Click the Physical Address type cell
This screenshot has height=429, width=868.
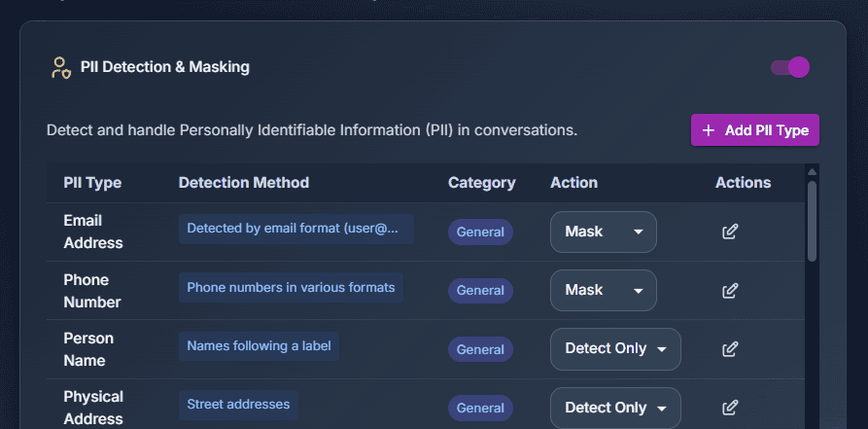pyautogui.click(x=93, y=408)
